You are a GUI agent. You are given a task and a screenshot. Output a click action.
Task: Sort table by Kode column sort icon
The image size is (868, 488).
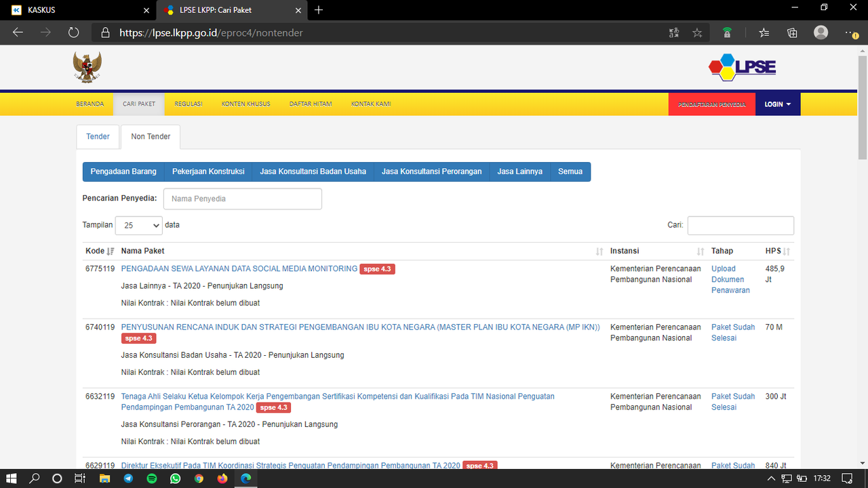(111, 251)
